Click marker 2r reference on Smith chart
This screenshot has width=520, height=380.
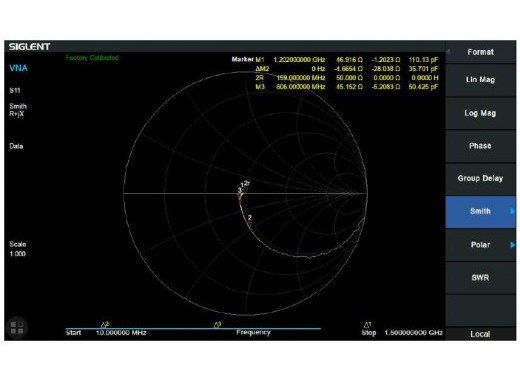click(x=247, y=185)
